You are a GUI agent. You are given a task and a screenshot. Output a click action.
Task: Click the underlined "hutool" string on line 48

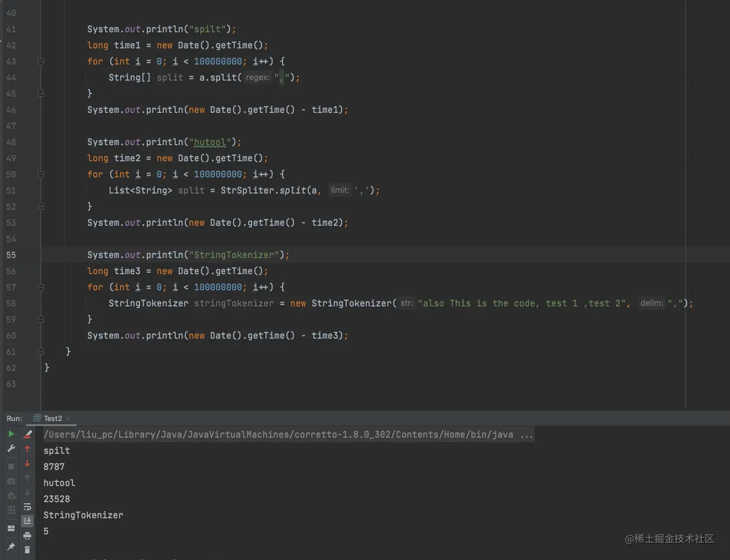tap(210, 142)
